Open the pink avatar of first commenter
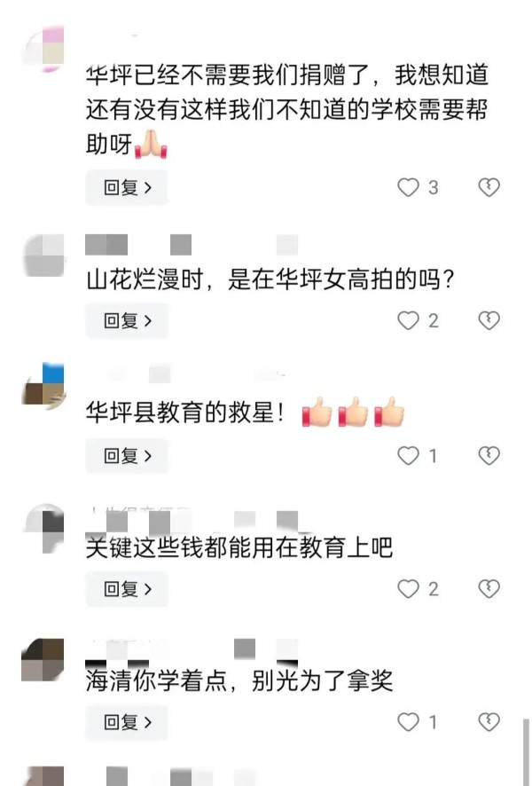532x786 pixels. tap(44, 49)
